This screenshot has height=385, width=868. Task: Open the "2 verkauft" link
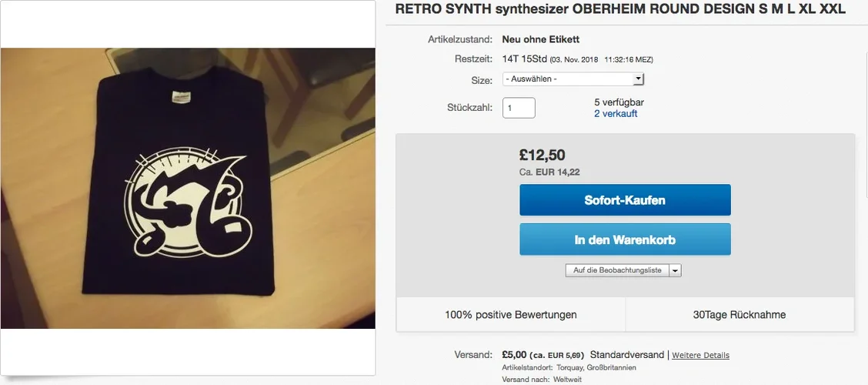[x=616, y=114]
